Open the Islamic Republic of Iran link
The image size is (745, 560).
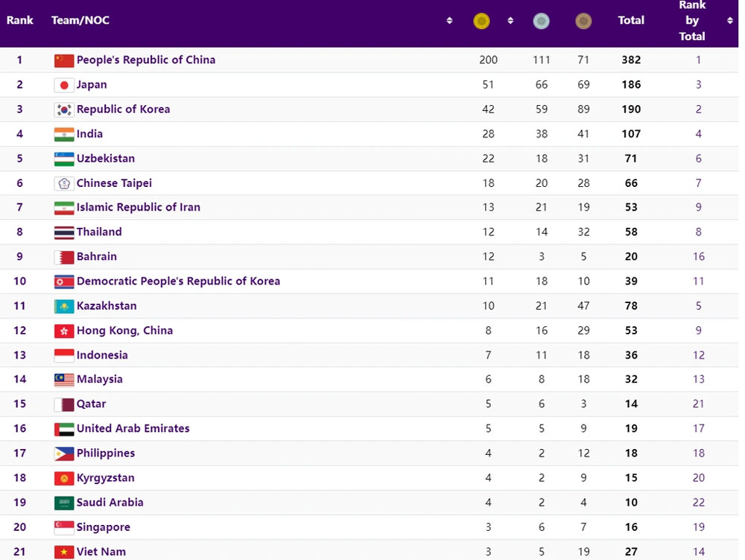[x=139, y=208]
